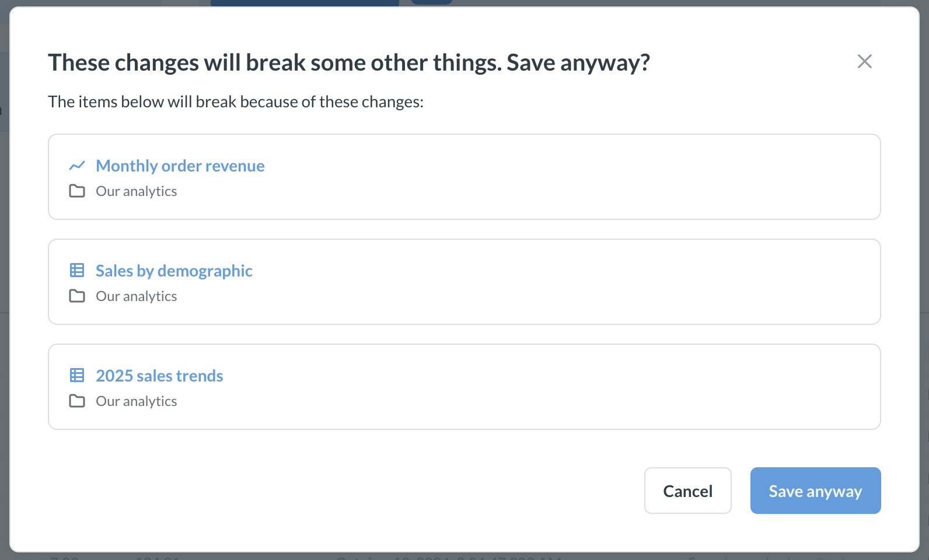The height and width of the screenshot is (560, 929).
Task: Click Our analytics under Monthly order revenue
Action: click(x=136, y=191)
